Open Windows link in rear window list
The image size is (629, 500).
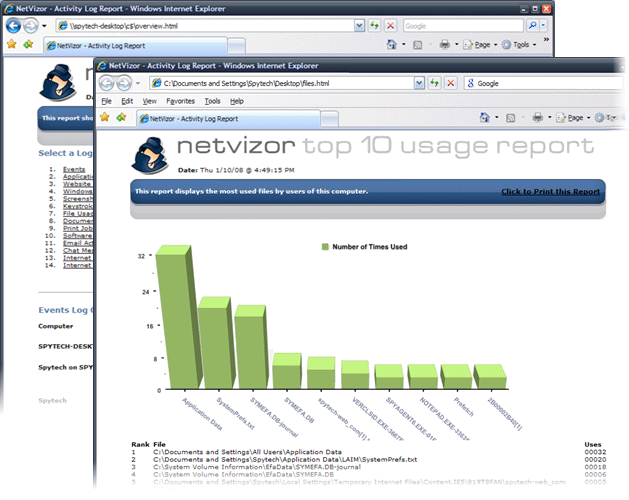pos(78,191)
